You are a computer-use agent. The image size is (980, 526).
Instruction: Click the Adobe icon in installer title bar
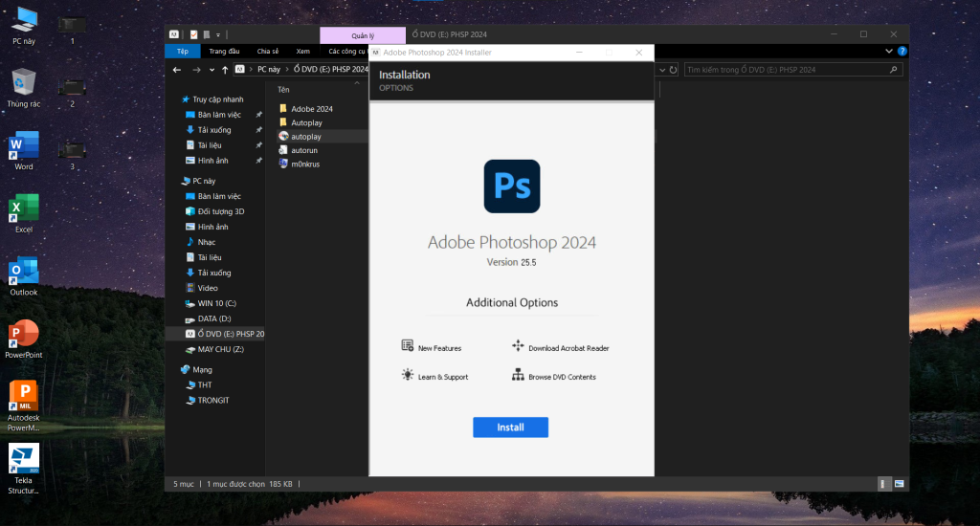[375, 53]
